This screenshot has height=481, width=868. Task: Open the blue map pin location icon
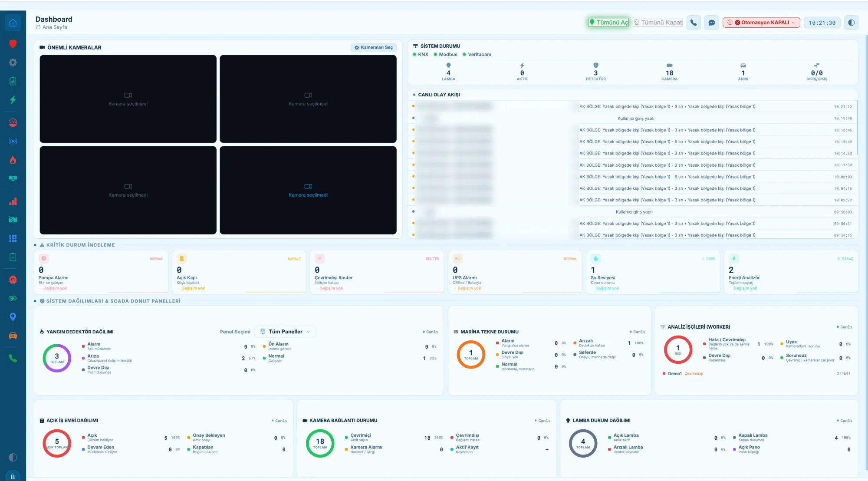[13, 317]
